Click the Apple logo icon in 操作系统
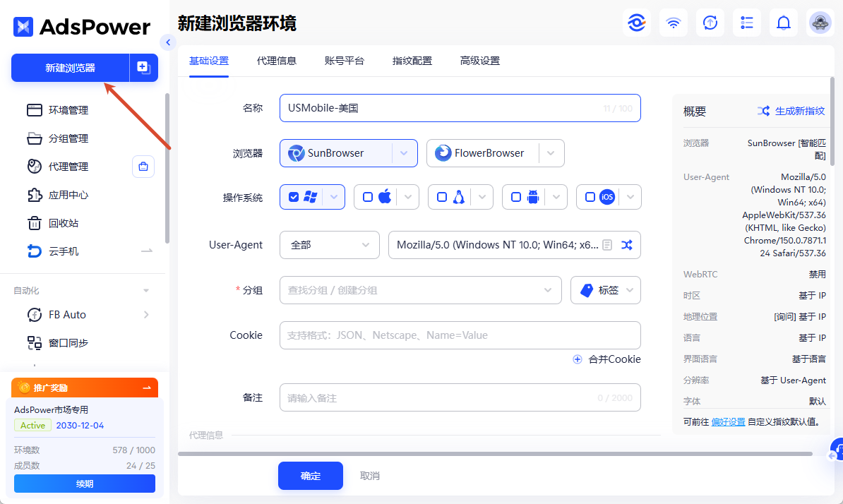The image size is (843, 504). click(385, 197)
